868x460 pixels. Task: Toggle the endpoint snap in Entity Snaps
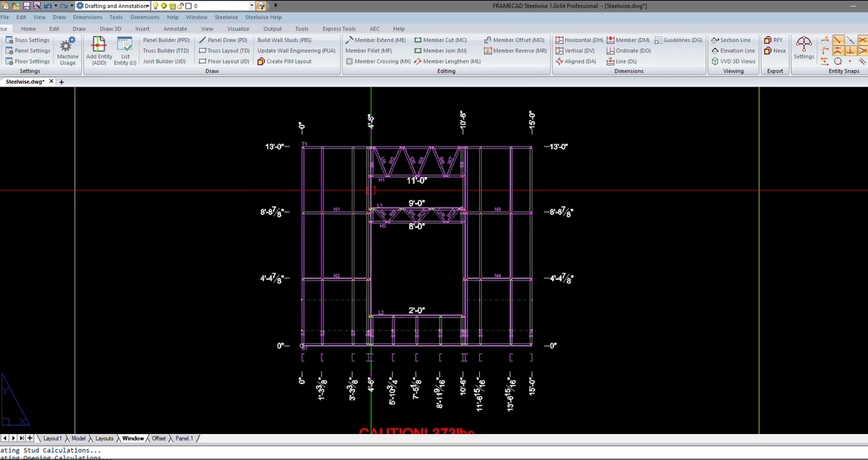click(x=837, y=40)
